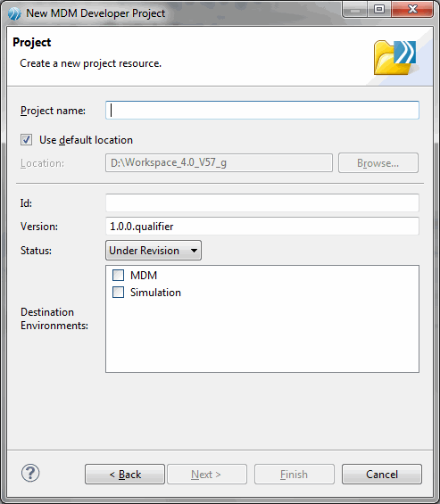Cancel the new project wizard
The height and width of the screenshot is (504, 440).
[x=382, y=474]
